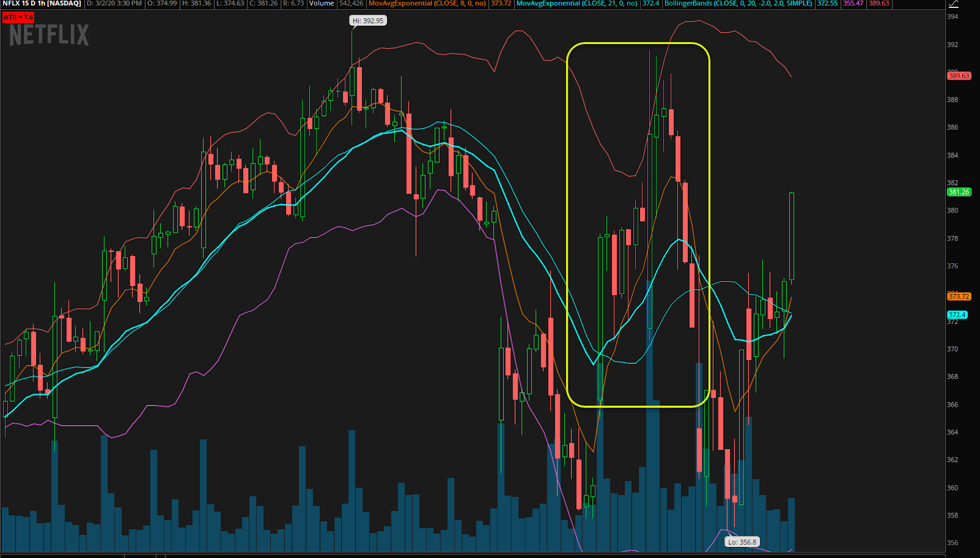Viewport: 980px width, 558px height.
Task: Click the 386 price axis label
Action: pos(952,127)
